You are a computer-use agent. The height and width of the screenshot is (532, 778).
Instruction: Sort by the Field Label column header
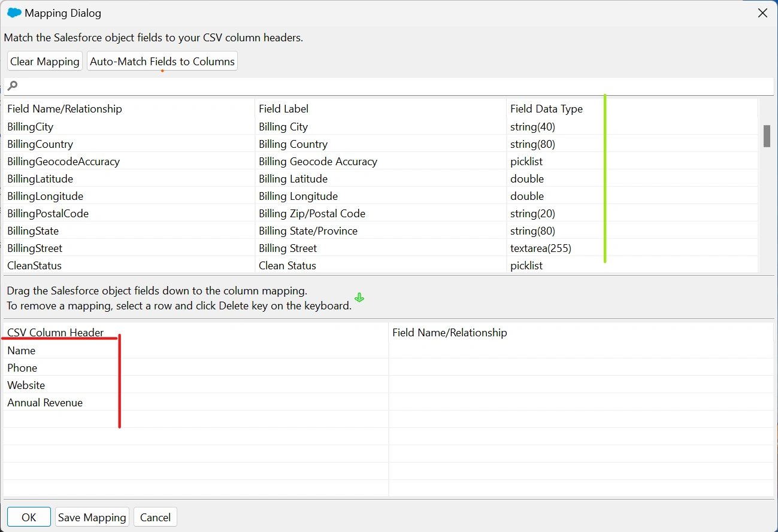pos(284,109)
